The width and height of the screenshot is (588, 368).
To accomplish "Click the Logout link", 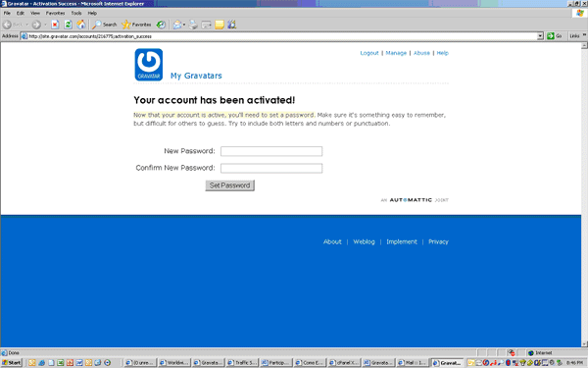I will click(369, 53).
